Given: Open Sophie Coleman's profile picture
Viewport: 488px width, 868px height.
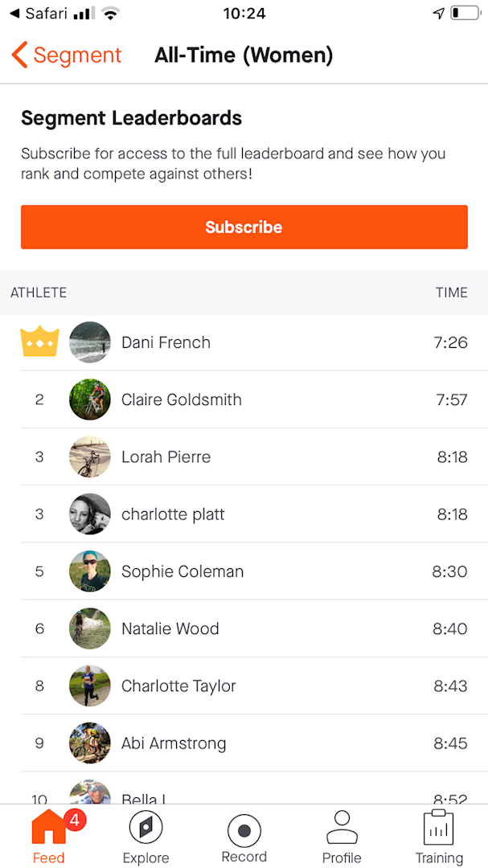Looking at the screenshot, I should 90,571.
